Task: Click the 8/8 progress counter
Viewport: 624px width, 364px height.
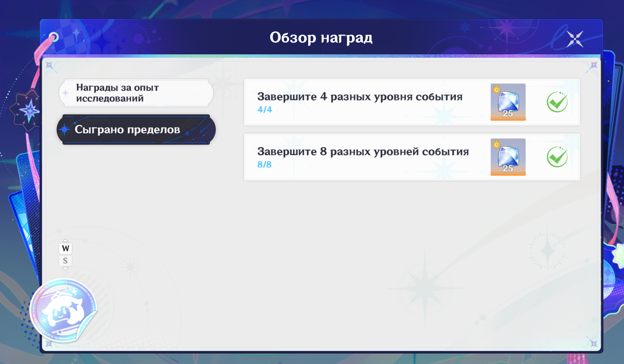Action: pos(264,164)
